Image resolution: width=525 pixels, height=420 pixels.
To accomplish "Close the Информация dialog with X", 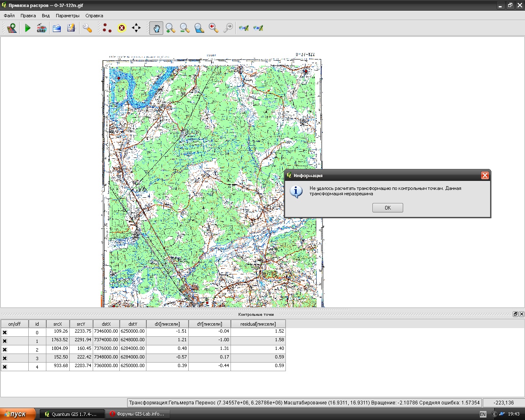I will pos(485,176).
